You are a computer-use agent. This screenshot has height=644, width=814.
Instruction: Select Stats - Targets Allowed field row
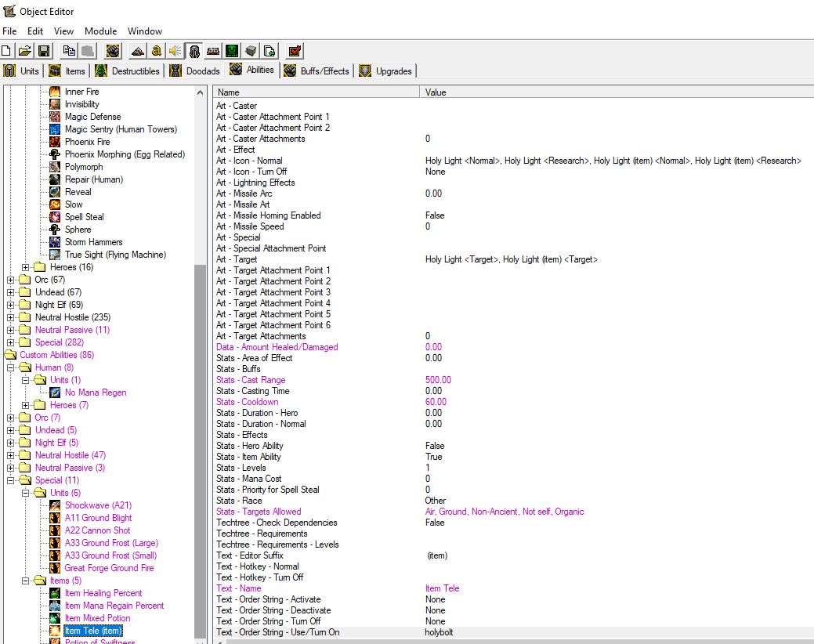point(513,512)
